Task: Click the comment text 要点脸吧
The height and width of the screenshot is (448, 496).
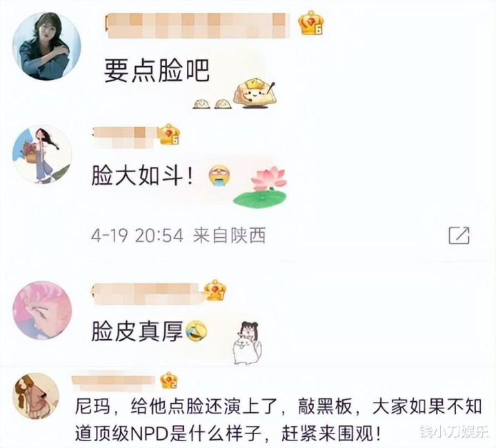Action: 157,71
